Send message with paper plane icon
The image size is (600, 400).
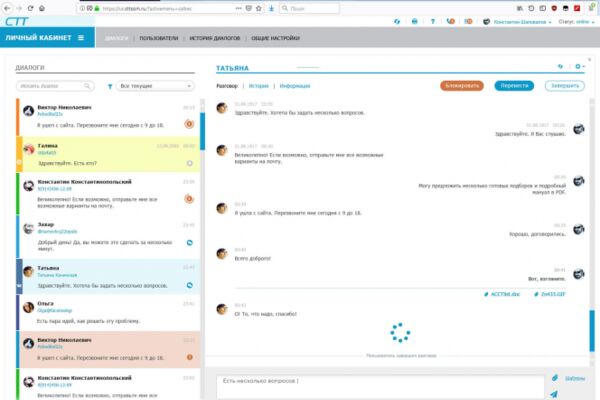point(554,394)
